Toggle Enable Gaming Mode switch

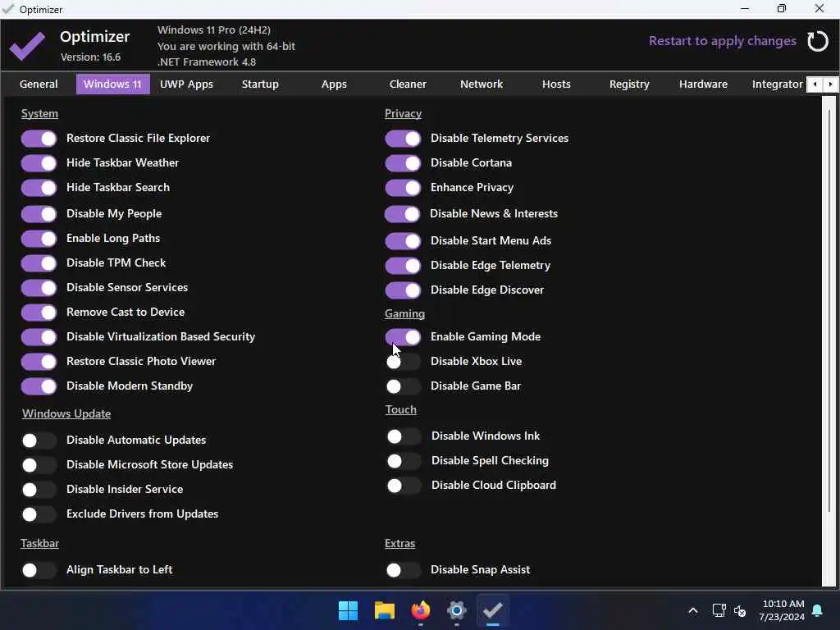tap(403, 337)
